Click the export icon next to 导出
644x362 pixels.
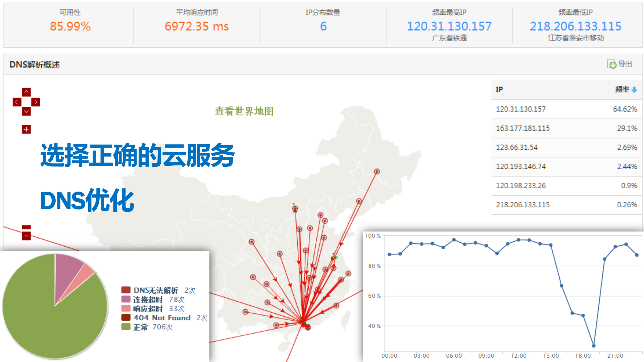pyautogui.click(x=612, y=64)
